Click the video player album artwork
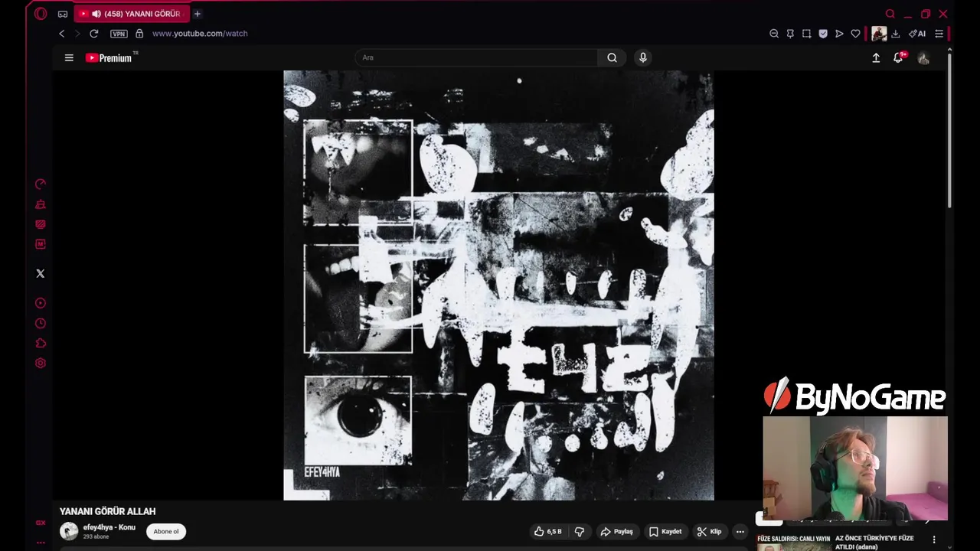This screenshot has height=551, width=980. [498, 285]
